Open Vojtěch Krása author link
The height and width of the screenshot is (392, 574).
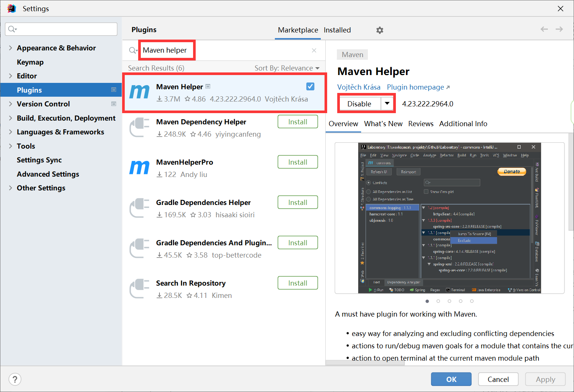(x=359, y=87)
